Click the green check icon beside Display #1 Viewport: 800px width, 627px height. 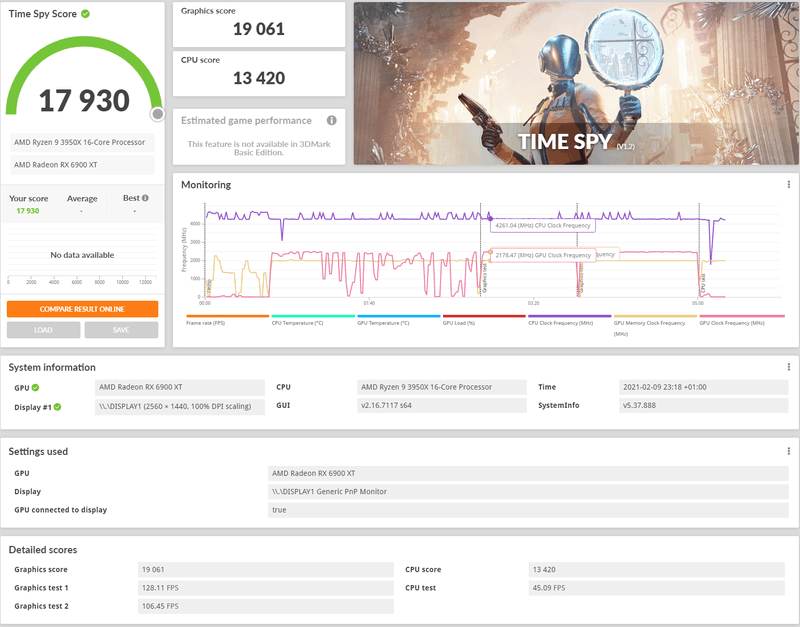(58, 407)
